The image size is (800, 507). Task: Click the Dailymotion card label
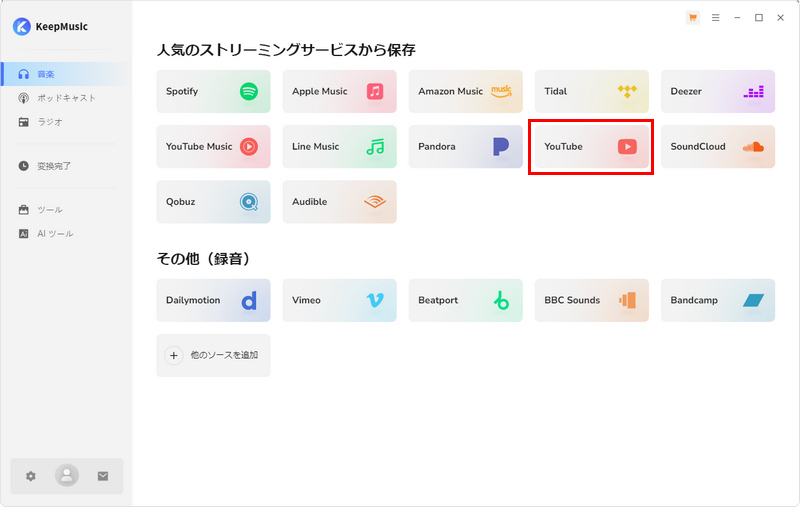click(x=193, y=300)
